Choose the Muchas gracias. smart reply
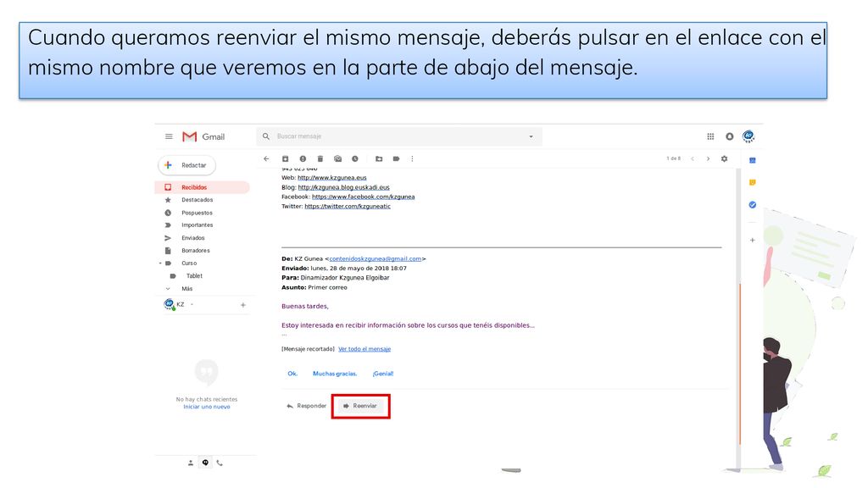The height and width of the screenshot is (488, 868). point(335,374)
